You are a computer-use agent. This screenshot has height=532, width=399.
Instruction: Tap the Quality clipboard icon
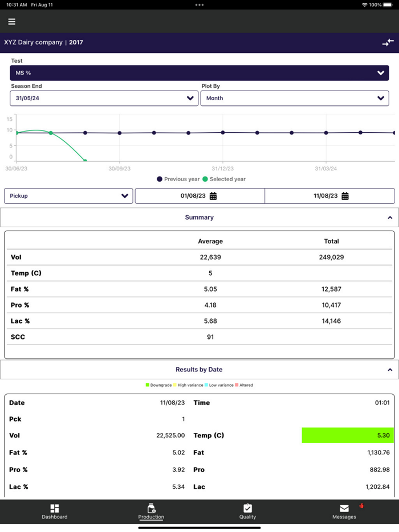(247, 508)
